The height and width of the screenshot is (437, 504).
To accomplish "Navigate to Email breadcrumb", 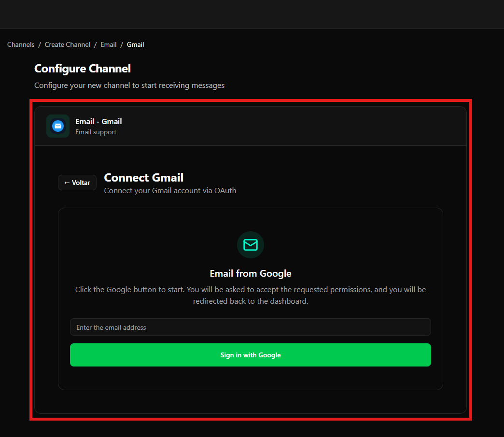I will [108, 45].
